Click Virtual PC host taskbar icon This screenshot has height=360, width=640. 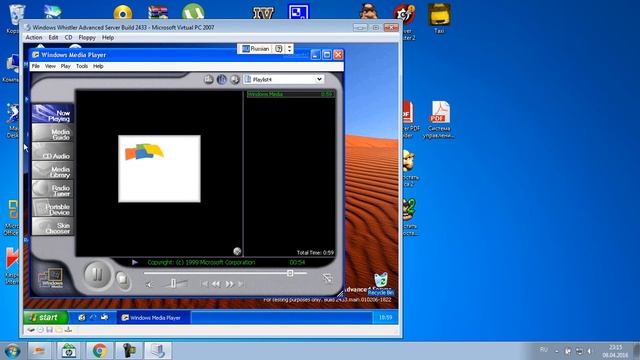pyautogui.click(x=158, y=351)
